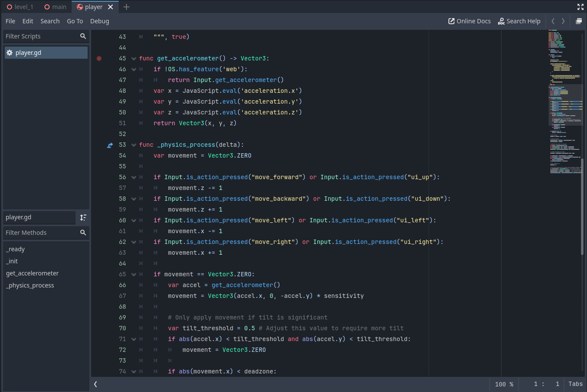Fold the if block at line 46
Screen dimensions: 587x392
tap(134, 70)
